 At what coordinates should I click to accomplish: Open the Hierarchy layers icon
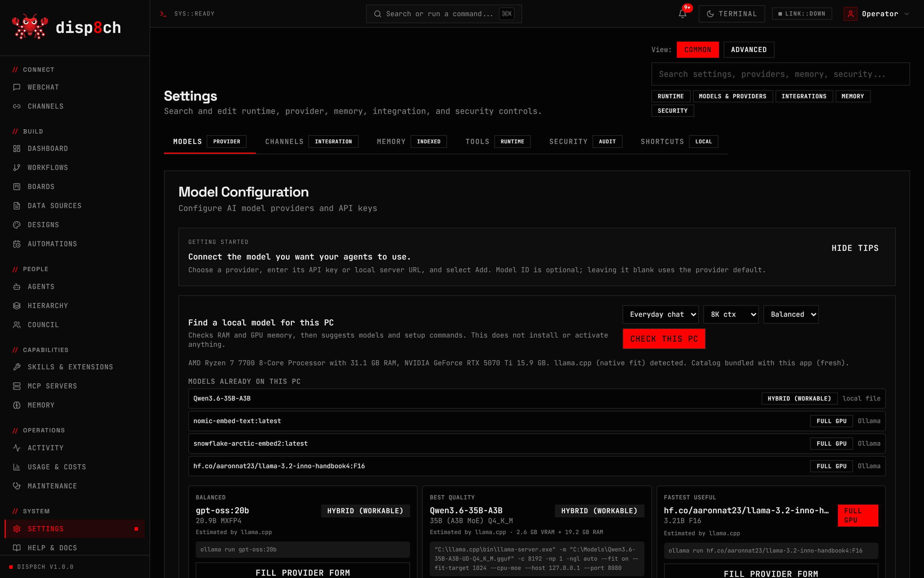(x=17, y=306)
